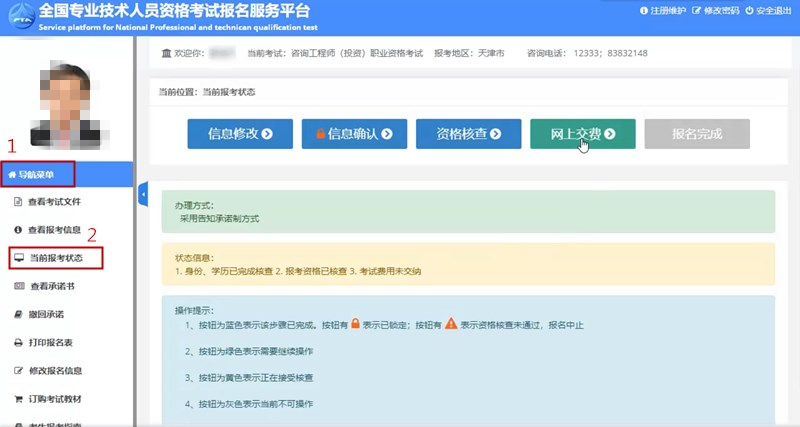
Task: Click the icon beside 撤回承诺
Action: 18,314
